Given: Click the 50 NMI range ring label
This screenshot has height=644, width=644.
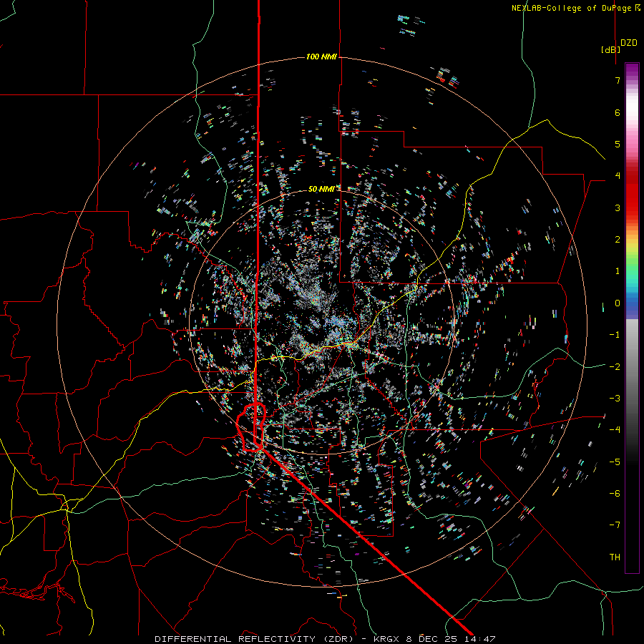Looking at the screenshot, I should point(321,189).
